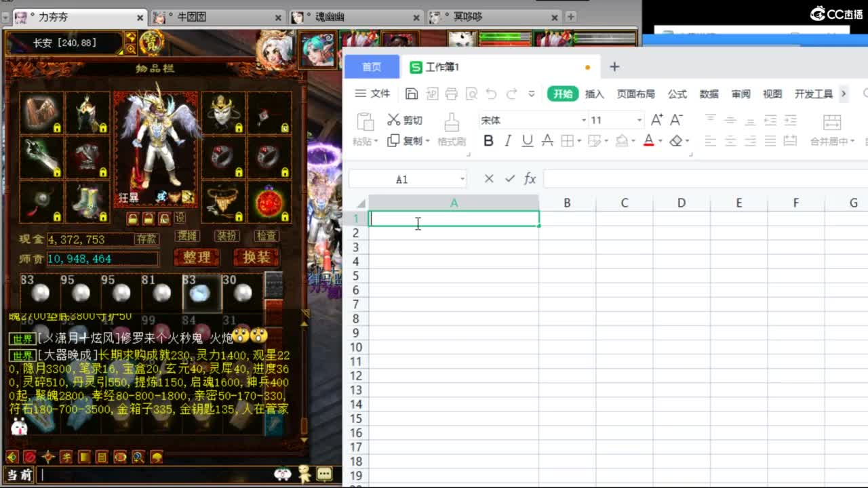Open the 文件 file menu
Viewport: 868px width, 488px height.
point(373,94)
